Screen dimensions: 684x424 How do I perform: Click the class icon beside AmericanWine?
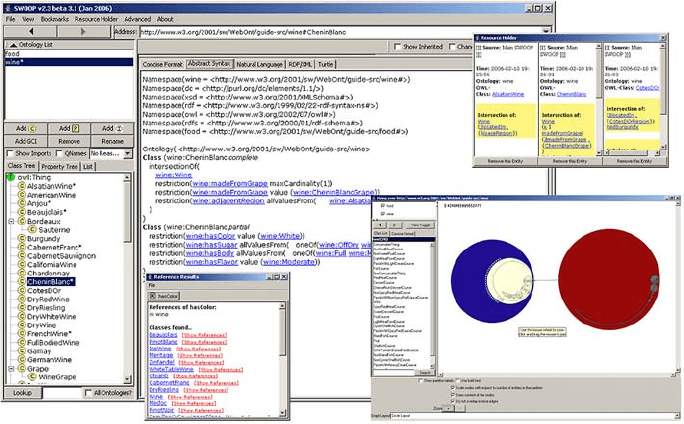coord(21,195)
